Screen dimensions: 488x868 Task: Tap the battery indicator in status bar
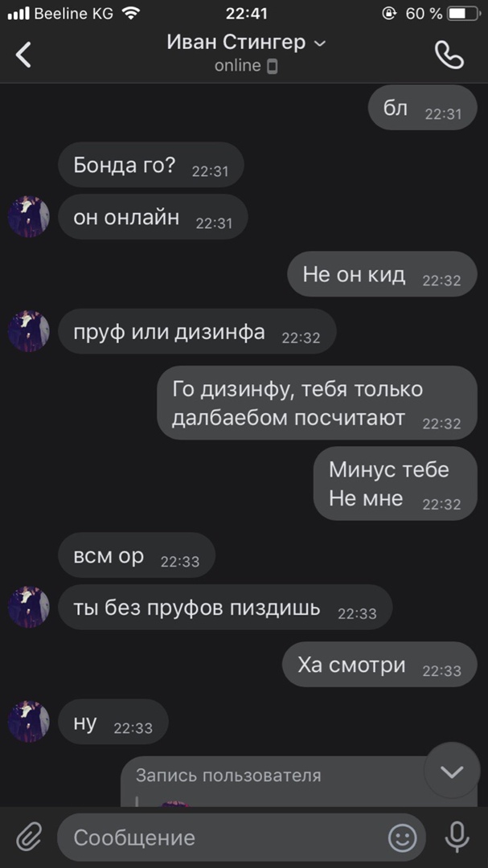tap(464, 14)
